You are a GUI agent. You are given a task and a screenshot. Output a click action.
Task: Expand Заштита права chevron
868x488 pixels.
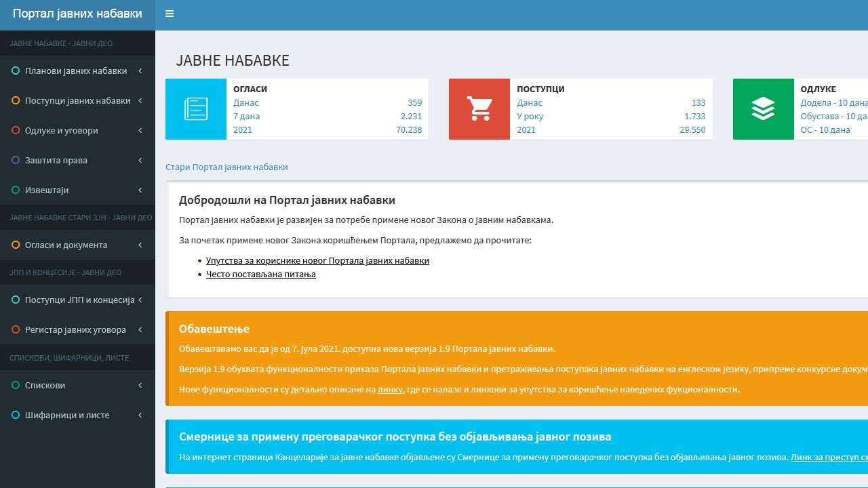[x=140, y=160]
